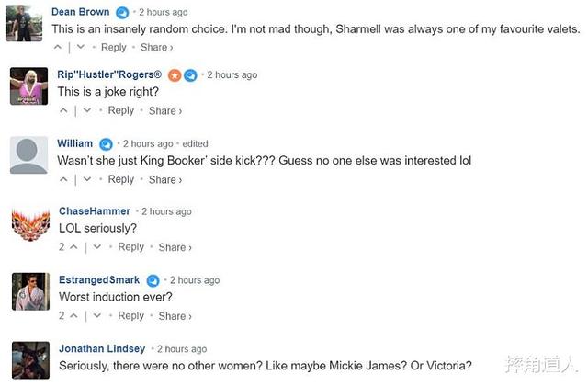Click orange star badge beside Rip Hustler Rogers
The width and height of the screenshot is (588, 386).
point(175,74)
